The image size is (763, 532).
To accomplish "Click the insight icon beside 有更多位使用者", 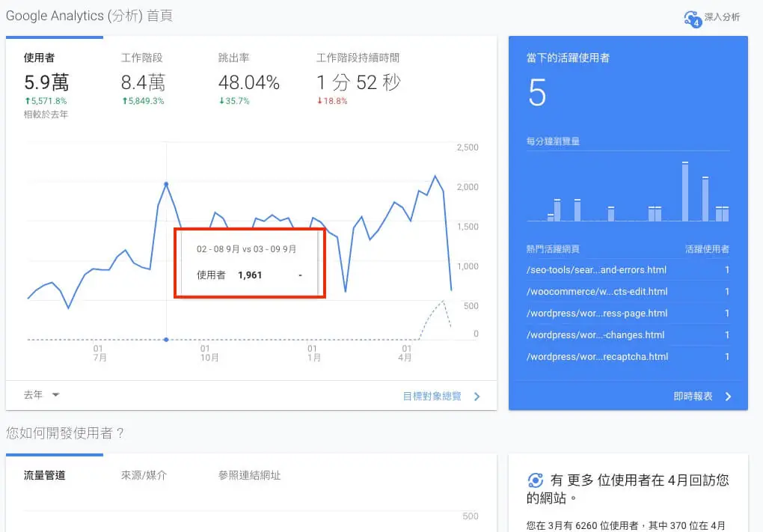I will pyautogui.click(x=536, y=480).
